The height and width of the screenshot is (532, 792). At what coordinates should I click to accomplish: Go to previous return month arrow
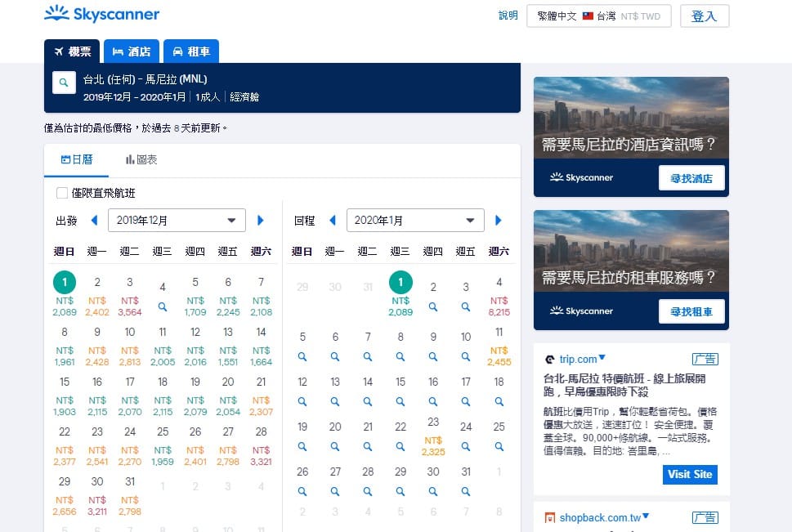point(333,221)
